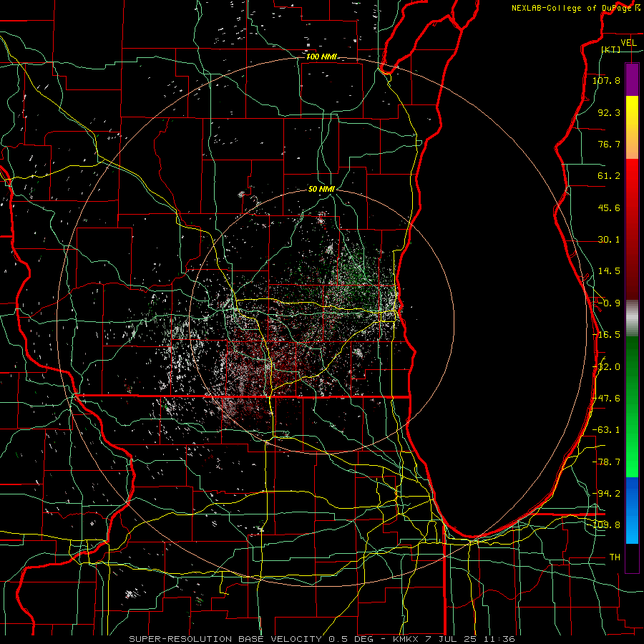Click the purple segment of color bar
The width and height of the screenshot is (644, 644).
click(632, 79)
